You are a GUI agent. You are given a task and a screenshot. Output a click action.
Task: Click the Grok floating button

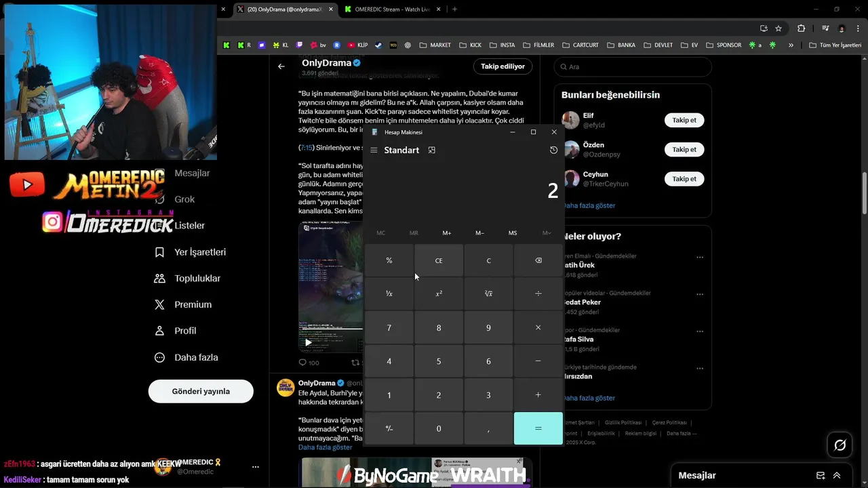(840, 445)
